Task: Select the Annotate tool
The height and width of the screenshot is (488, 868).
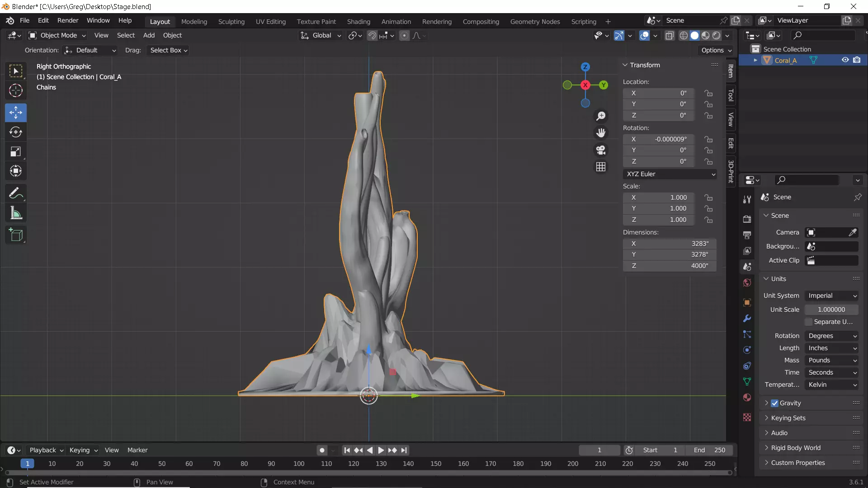Action: [16, 193]
